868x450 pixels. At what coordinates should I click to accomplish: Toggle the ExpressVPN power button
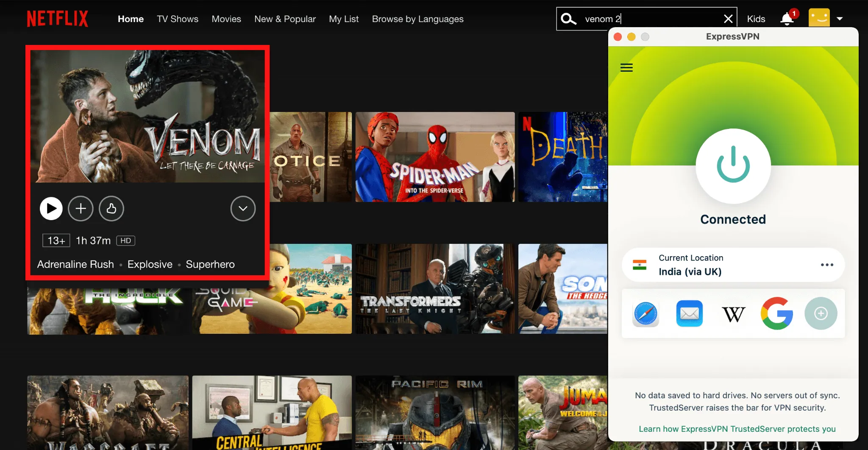(733, 166)
